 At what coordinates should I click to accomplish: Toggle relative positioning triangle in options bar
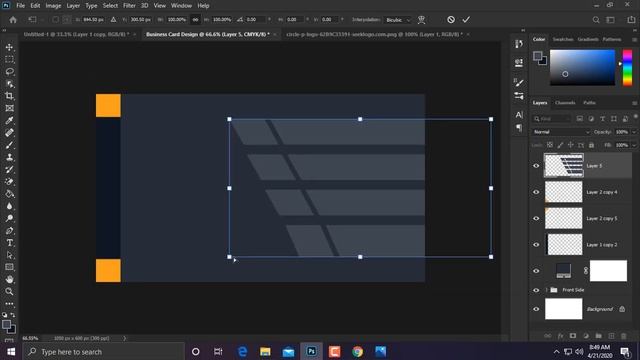pyautogui.click(x=113, y=20)
